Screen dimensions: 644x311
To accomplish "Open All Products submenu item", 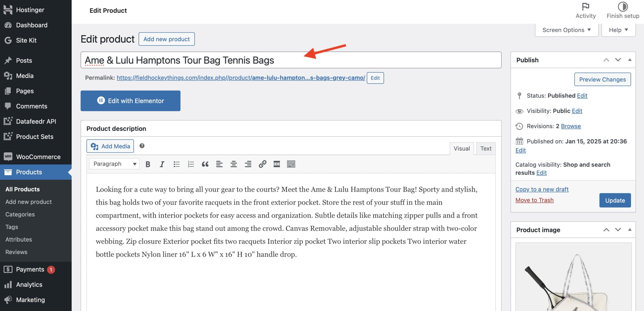I will pyautogui.click(x=23, y=189).
